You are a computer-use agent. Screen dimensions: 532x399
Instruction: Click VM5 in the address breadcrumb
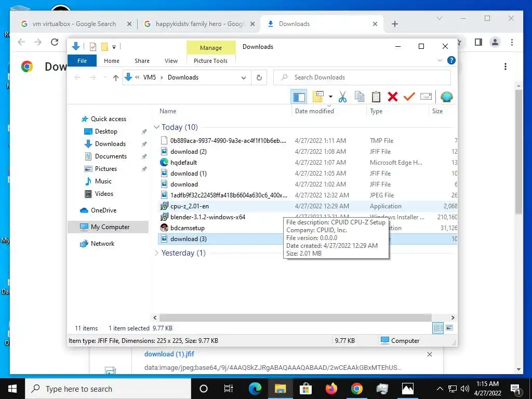tap(150, 77)
